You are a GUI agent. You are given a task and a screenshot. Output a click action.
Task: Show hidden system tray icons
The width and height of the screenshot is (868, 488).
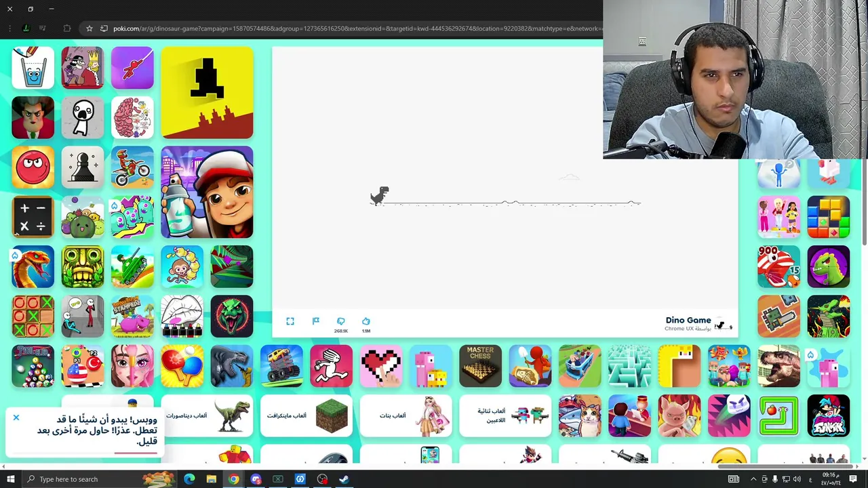tap(753, 479)
